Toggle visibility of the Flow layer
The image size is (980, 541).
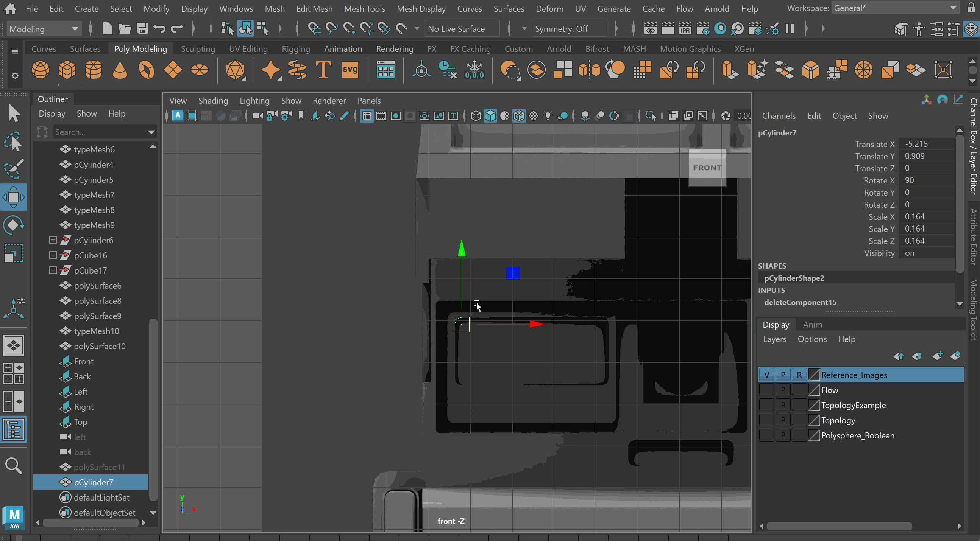(x=766, y=390)
